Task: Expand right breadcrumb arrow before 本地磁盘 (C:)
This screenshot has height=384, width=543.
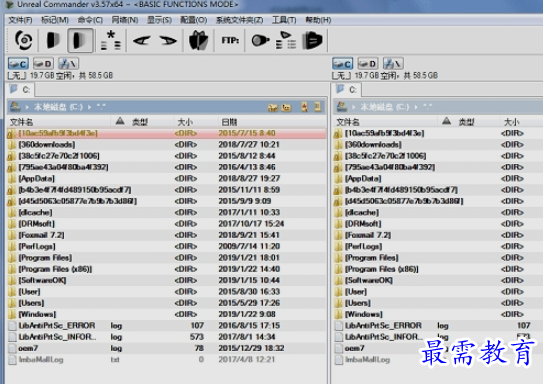Action: coord(354,107)
